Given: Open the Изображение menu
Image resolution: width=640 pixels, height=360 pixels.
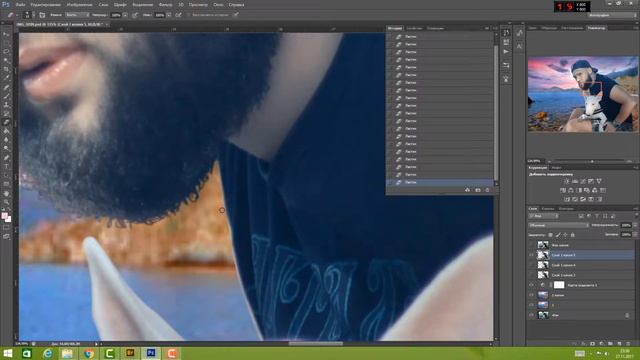Looking at the screenshot, I should tap(79, 5).
